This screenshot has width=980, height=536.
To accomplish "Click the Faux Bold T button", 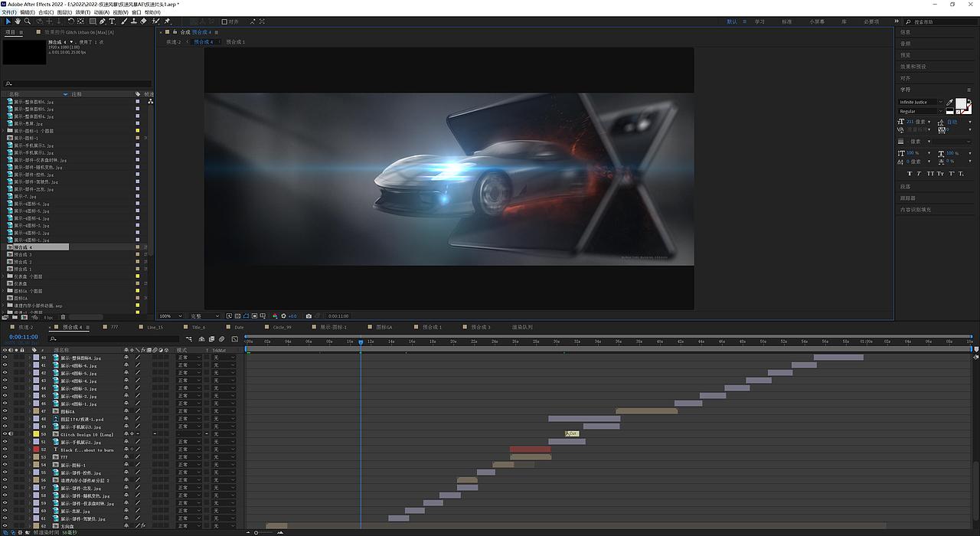I will [910, 174].
